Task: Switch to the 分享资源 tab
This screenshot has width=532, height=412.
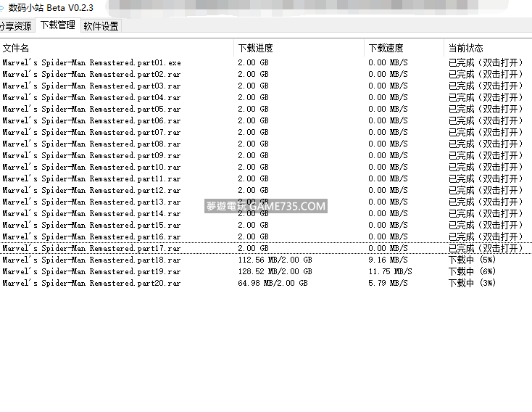Action: point(16,26)
